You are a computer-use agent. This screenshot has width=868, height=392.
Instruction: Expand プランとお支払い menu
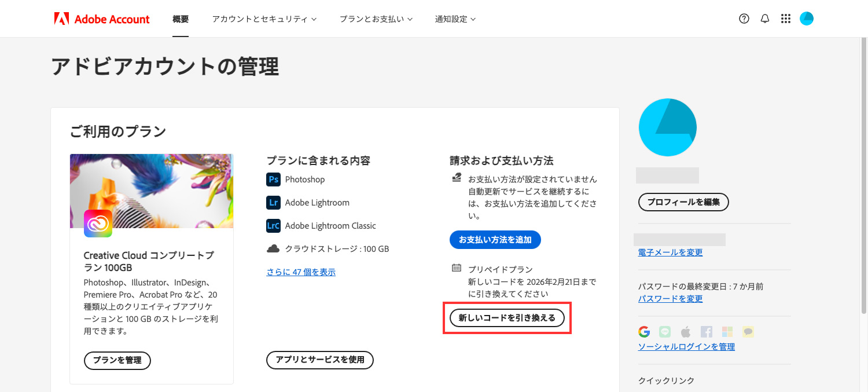(376, 19)
